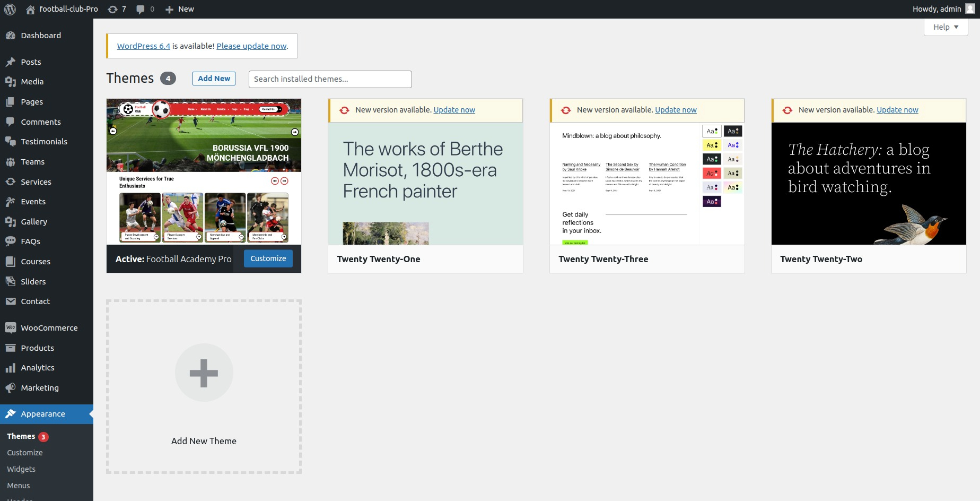Click the FAQs chat icon
The image size is (980, 501).
pos(11,241)
